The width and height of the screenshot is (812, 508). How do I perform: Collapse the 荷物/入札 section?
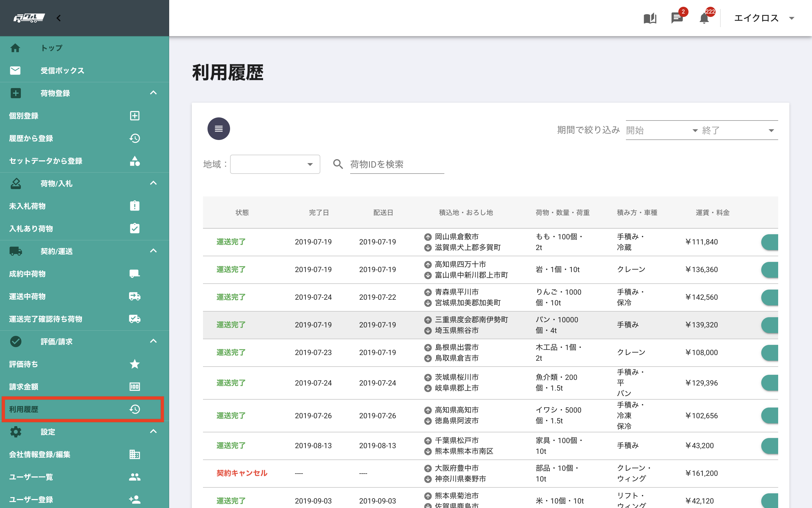[153, 183]
